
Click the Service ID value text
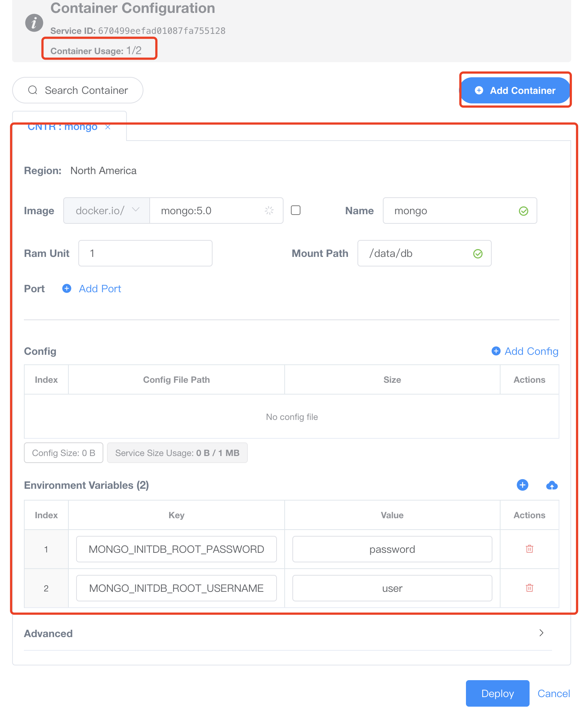click(x=162, y=31)
